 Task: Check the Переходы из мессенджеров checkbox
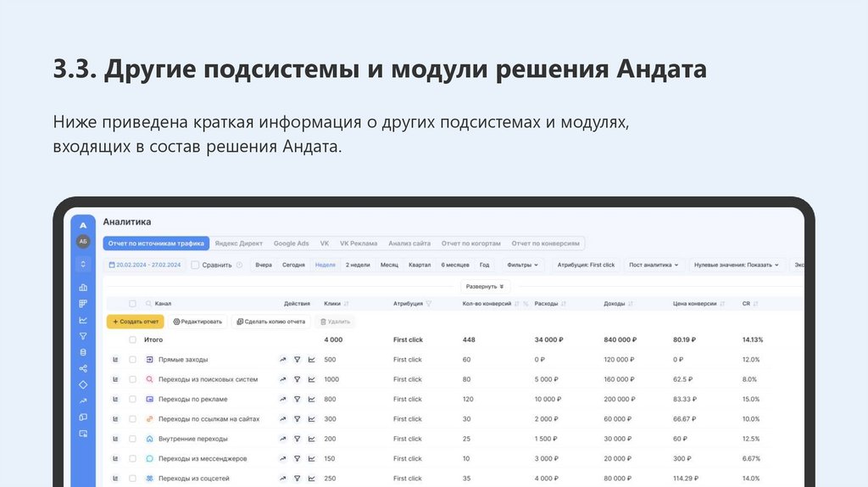tap(132, 459)
